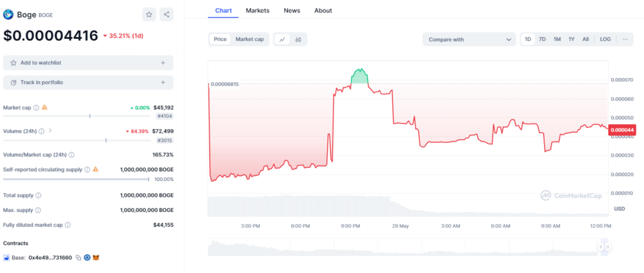644x273 pixels.
Task: Set chart range to All
Action: click(x=586, y=40)
